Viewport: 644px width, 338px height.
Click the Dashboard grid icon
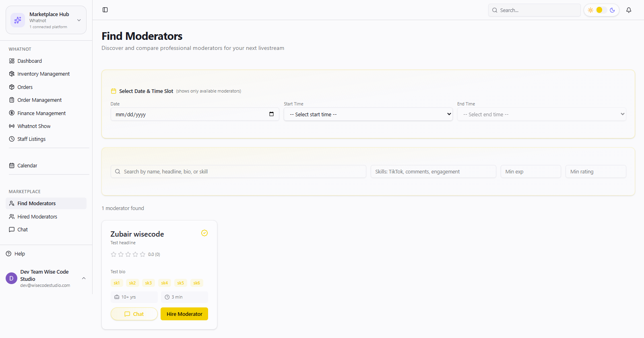(12, 61)
